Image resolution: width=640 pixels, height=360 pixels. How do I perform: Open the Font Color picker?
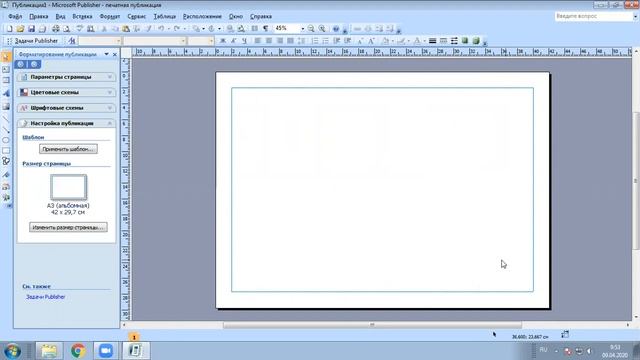(x=417, y=41)
